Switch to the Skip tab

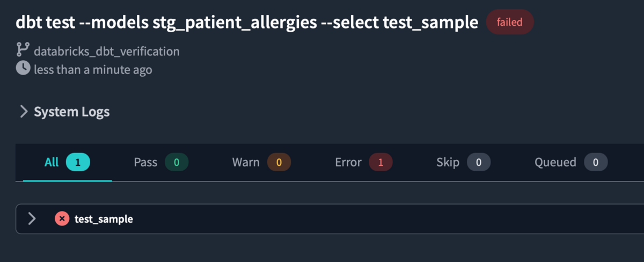pos(463,162)
